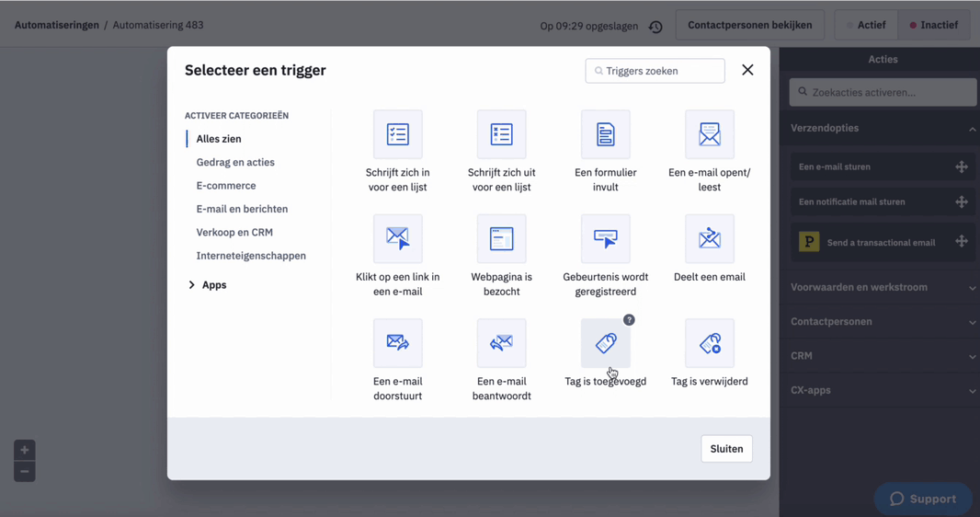The width and height of the screenshot is (980, 517).
Task: Click the Postmark P icon
Action: pyautogui.click(x=809, y=241)
